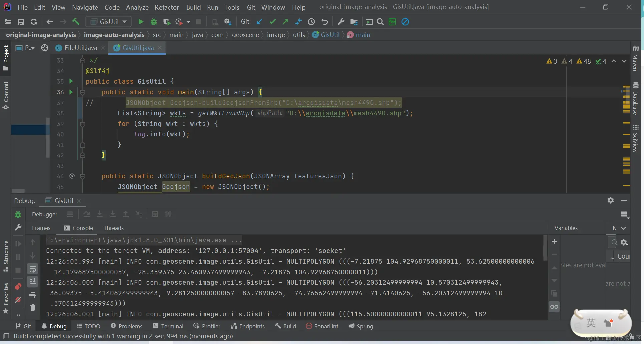Open settings wrench icon in toolbar
Viewport: 644px width, 344px height.
(341, 22)
